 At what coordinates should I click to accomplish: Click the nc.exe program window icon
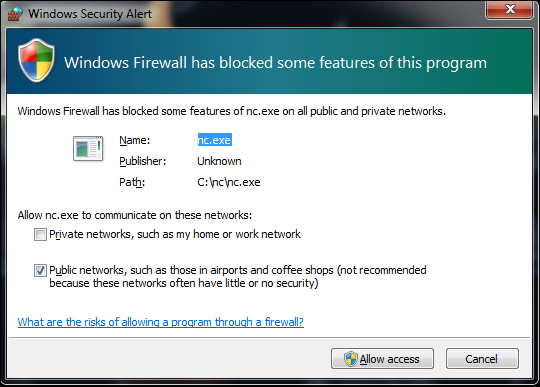pyautogui.click(x=88, y=148)
